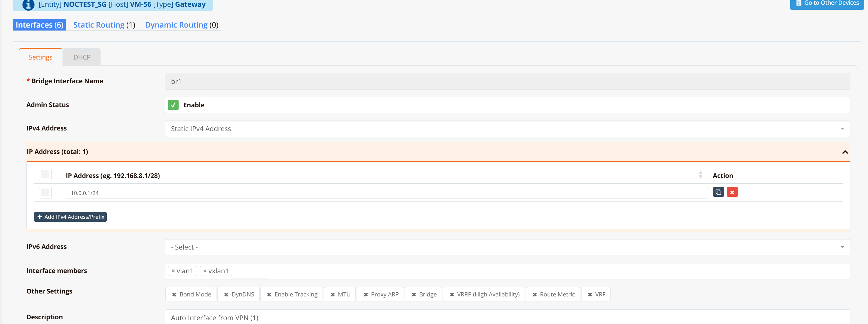The width and height of the screenshot is (868, 324).
Task: Click the blue info icon beside Entity
Action: (28, 5)
